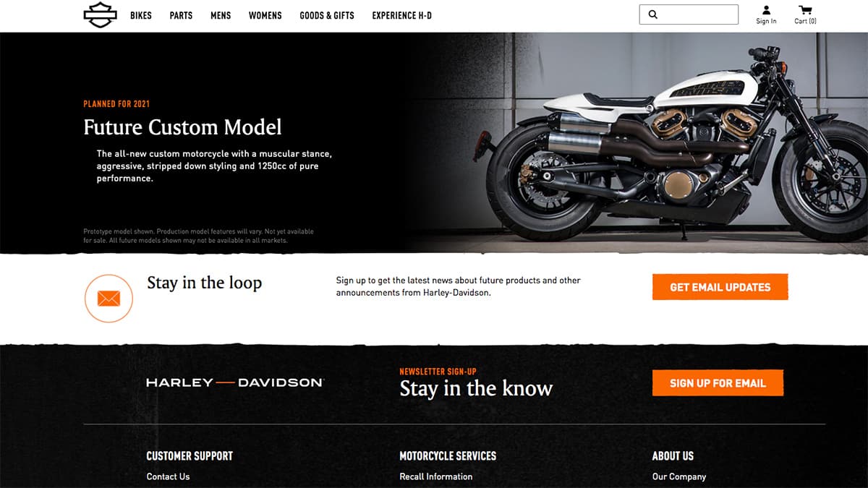Open the Contact Us link
Screen dimensions: 868x488
coord(168,476)
